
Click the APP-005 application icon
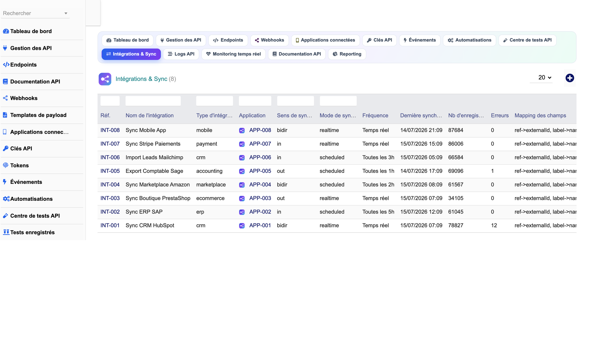(242, 171)
